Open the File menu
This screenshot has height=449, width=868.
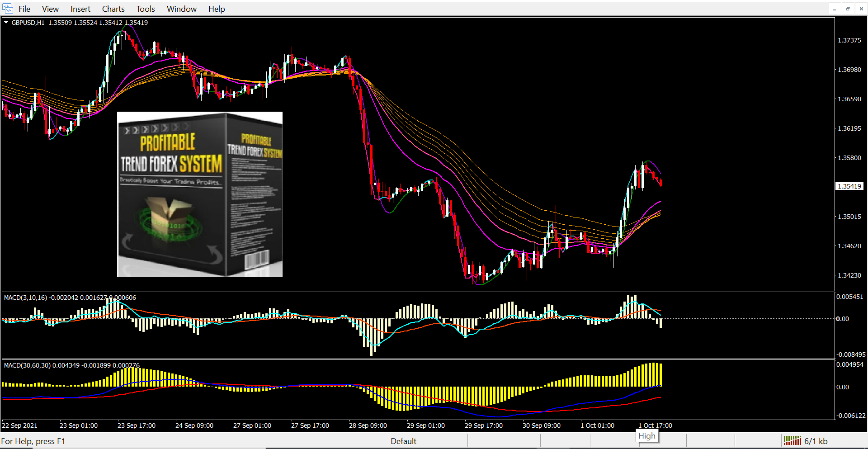24,9
